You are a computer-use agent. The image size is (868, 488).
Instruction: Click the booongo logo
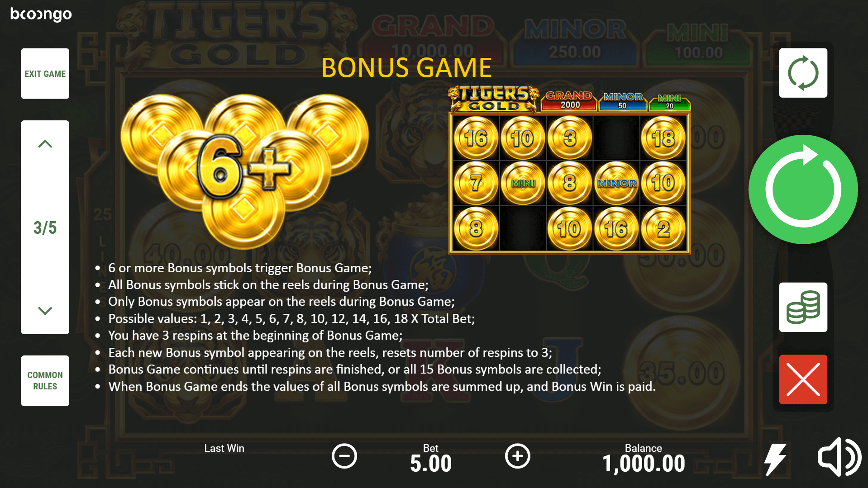41,14
